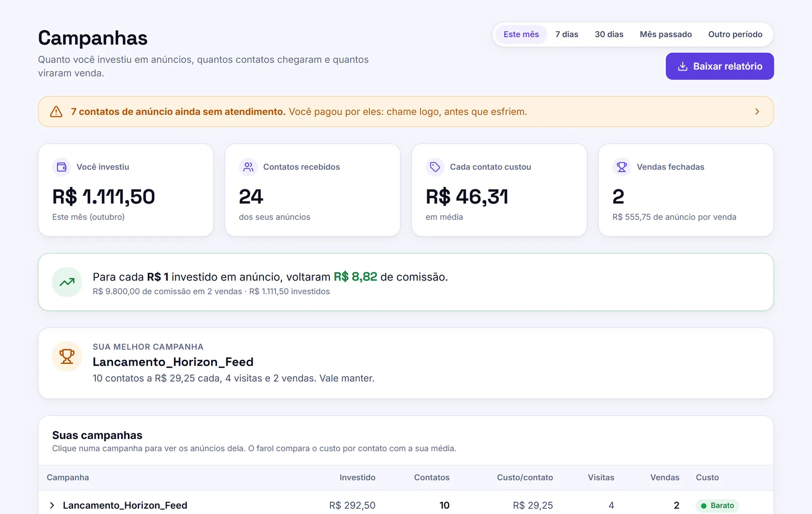Click the trophy icon beside 'Vendas fechadas'

pyautogui.click(x=622, y=167)
